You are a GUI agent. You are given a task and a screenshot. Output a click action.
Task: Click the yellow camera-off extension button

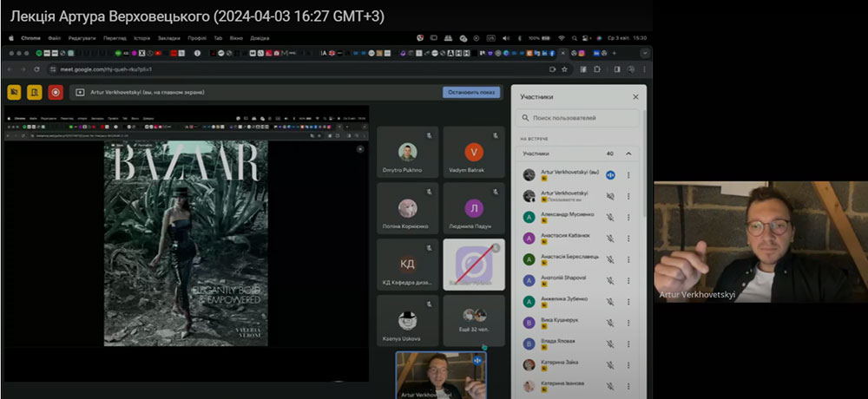click(x=15, y=93)
